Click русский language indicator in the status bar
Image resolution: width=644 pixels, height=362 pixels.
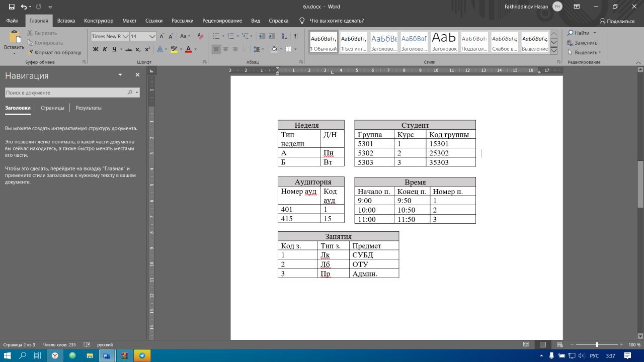(x=105, y=344)
